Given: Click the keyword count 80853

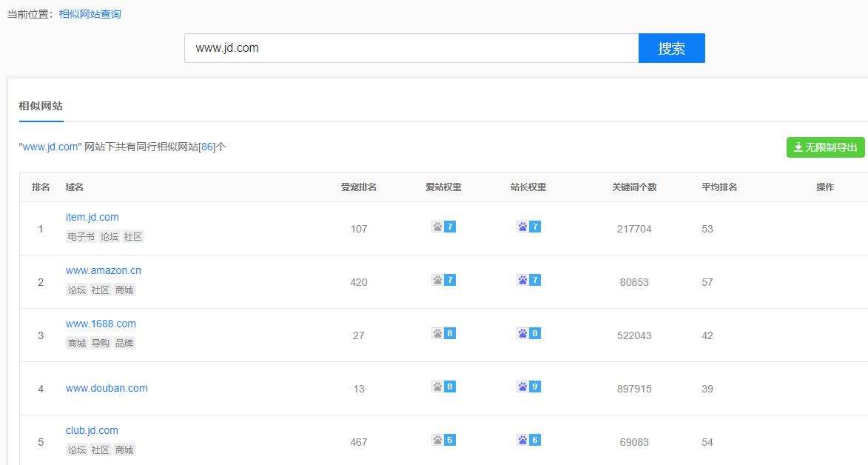Looking at the screenshot, I should coord(634,282).
